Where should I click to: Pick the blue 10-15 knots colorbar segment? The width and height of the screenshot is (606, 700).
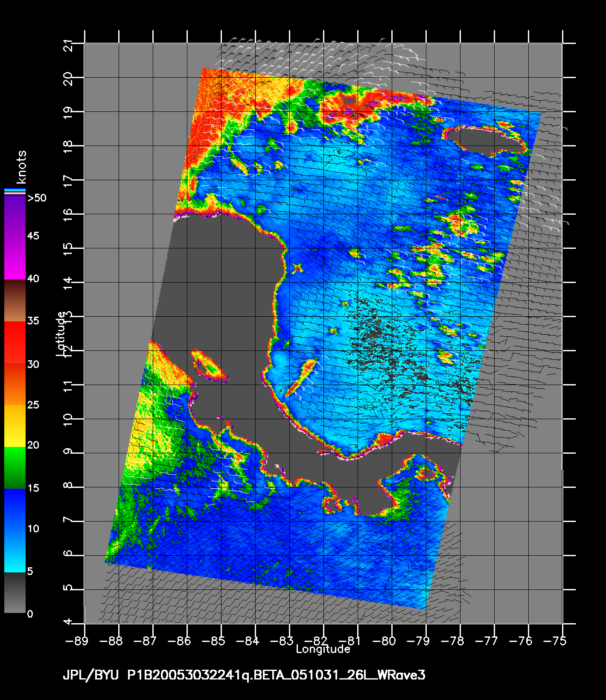[15, 509]
